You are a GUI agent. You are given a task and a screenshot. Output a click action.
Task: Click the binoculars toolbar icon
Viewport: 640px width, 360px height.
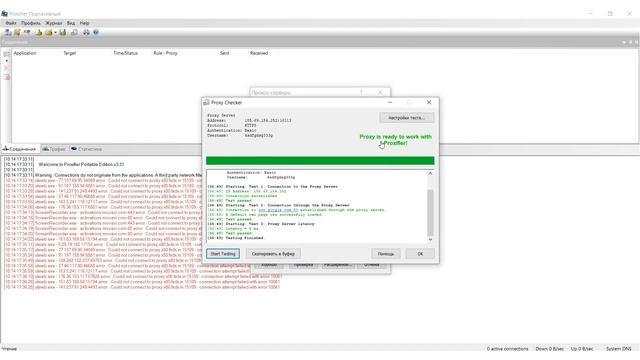click(86, 32)
